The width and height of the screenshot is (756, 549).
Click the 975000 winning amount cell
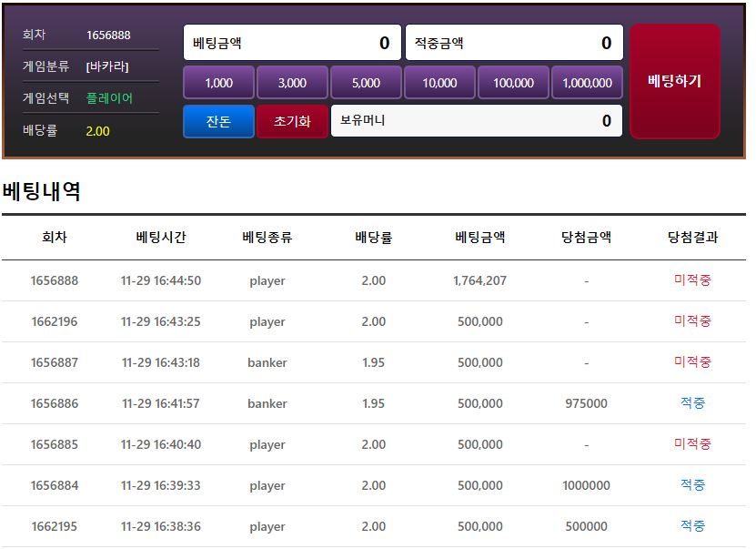586,403
